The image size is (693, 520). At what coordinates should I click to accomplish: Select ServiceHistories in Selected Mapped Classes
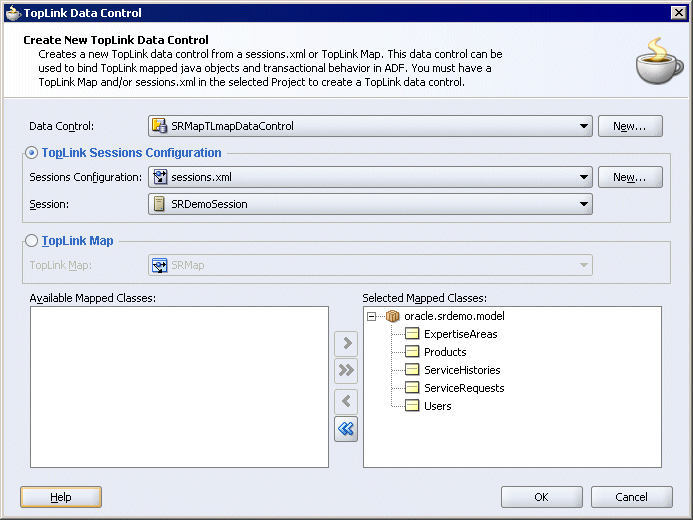tap(462, 370)
